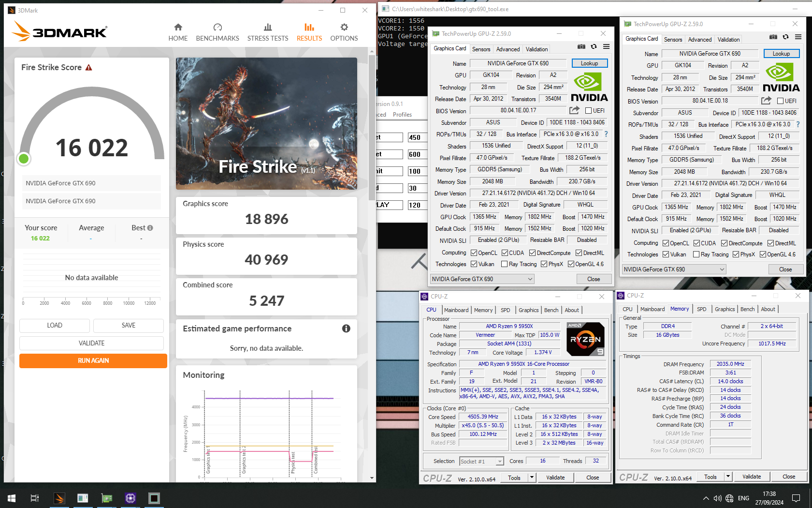Click the clock showing 17:38
Image resolution: width=812 pixels, height=508 pixels.
click(769, 494)
